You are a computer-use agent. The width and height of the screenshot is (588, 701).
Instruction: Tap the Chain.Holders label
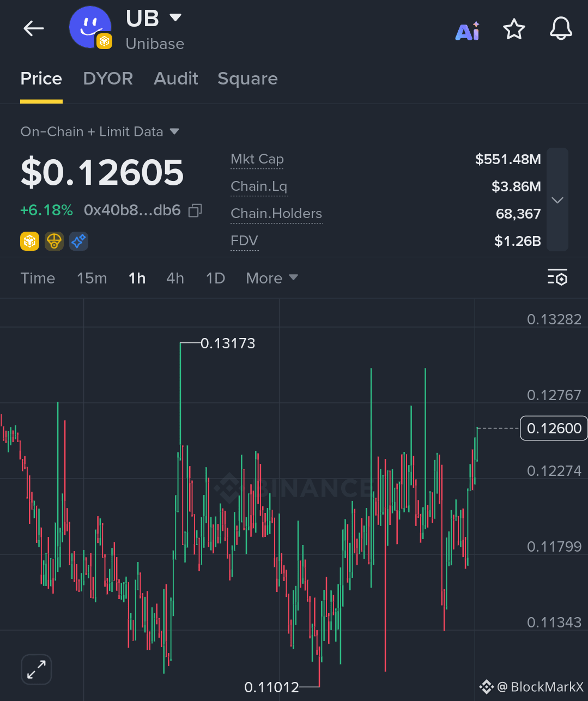(276, 214)
